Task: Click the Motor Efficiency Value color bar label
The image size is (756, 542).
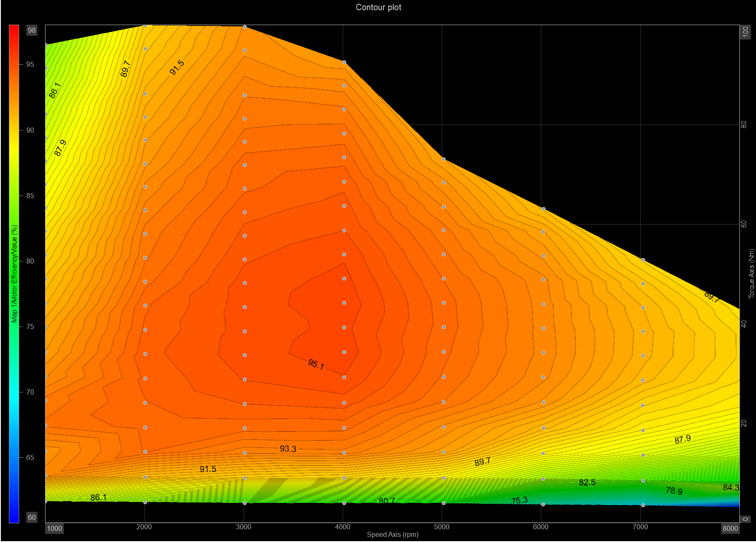Action: [14, 274]
